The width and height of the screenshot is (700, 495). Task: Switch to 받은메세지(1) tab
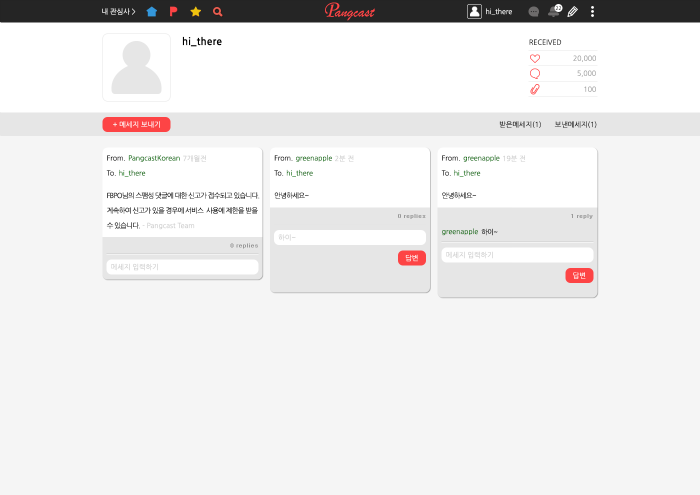(520, 124)
